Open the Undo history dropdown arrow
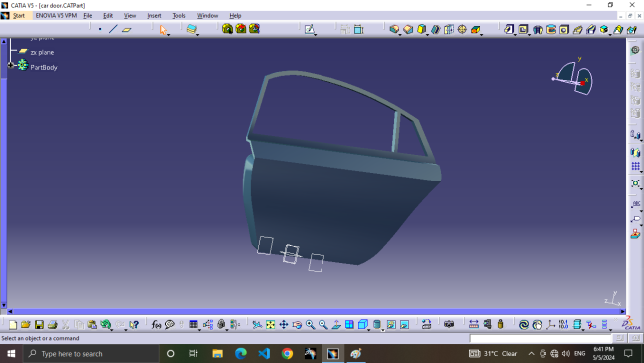Viewport: 644px width, 363px height. [112, 329]
